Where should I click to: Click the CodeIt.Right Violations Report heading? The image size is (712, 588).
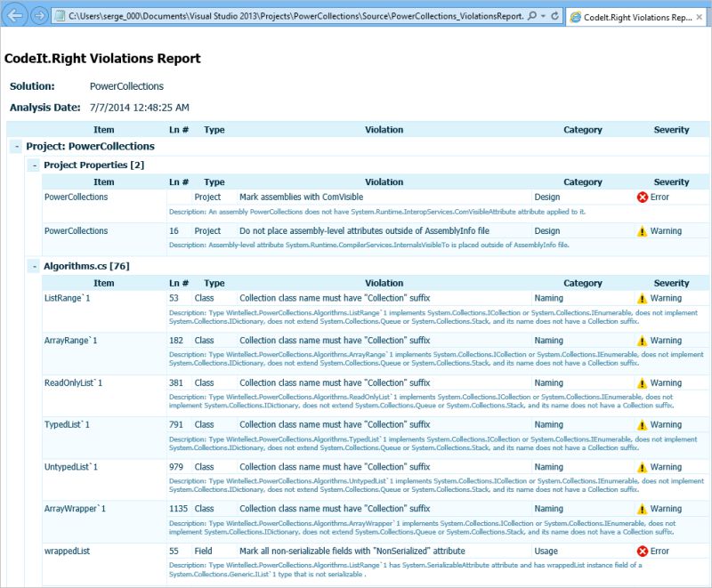point(102,59)
